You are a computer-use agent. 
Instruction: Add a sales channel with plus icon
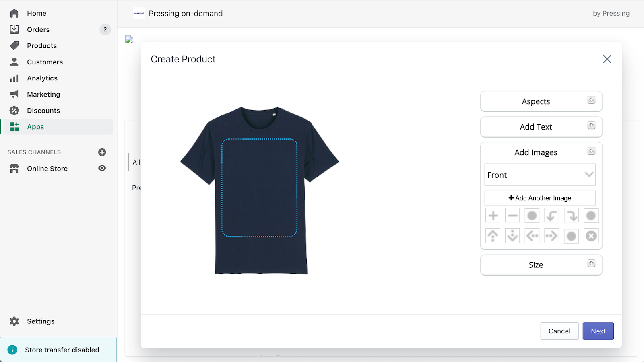[102, 152]
